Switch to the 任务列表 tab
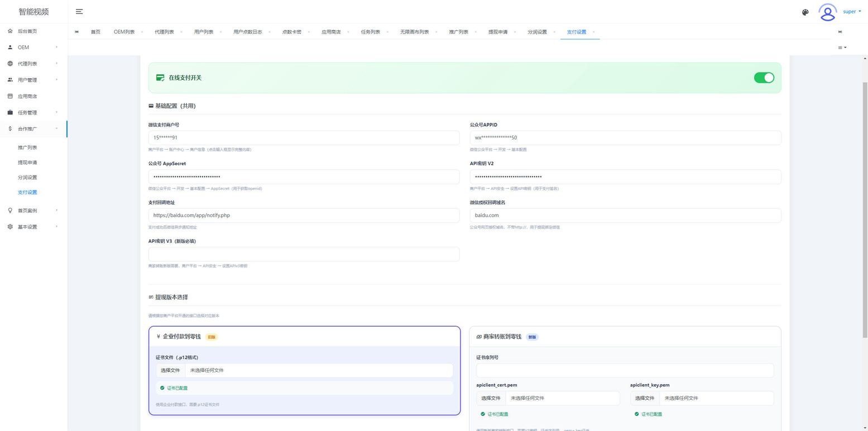Viewport: 868px width, 431px height. 371,32
